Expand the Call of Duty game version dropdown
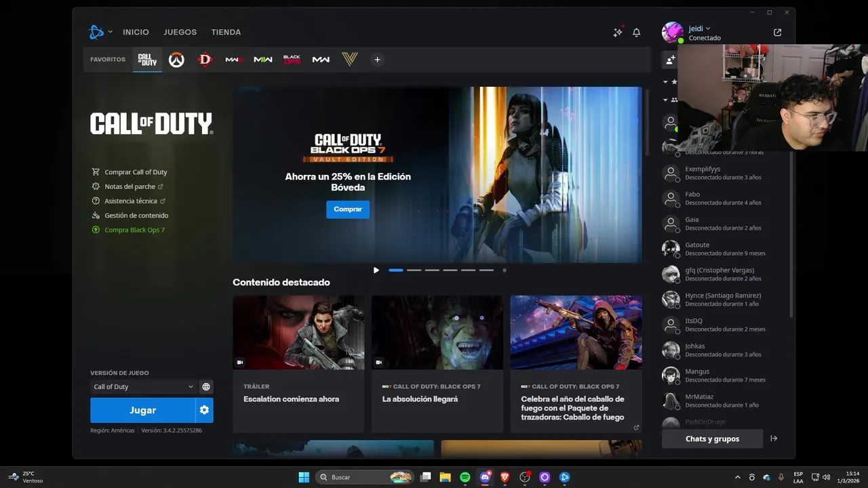Image resolution: width=868 pixels, height=488 pixels. [143, 387]
